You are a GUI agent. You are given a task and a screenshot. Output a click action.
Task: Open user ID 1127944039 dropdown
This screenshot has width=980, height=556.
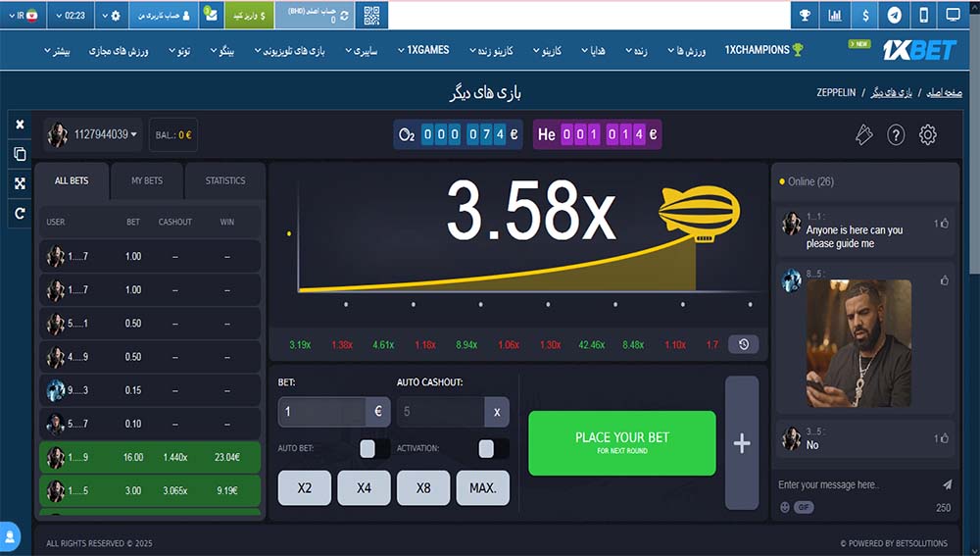(x=93, y=134)
